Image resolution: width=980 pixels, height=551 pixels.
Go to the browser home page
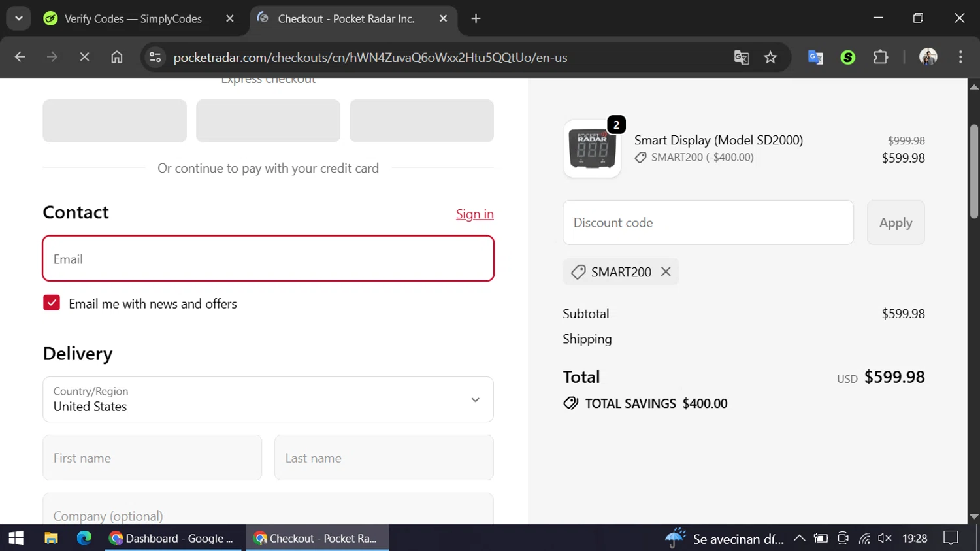[117, 58]
